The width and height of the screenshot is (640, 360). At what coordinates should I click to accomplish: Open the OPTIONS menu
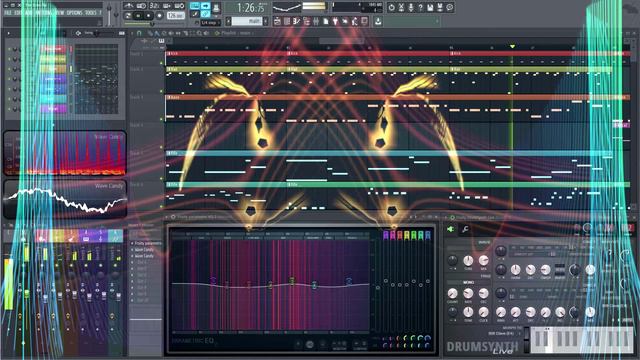[74, 13]
